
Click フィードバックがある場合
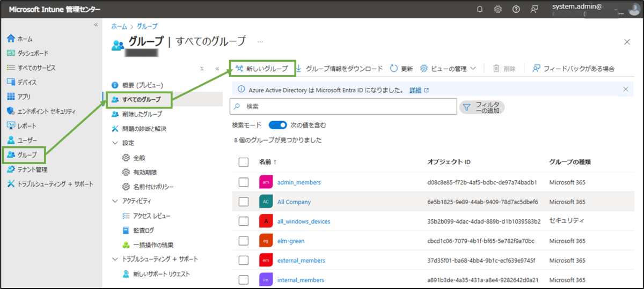tap(574, 69)
